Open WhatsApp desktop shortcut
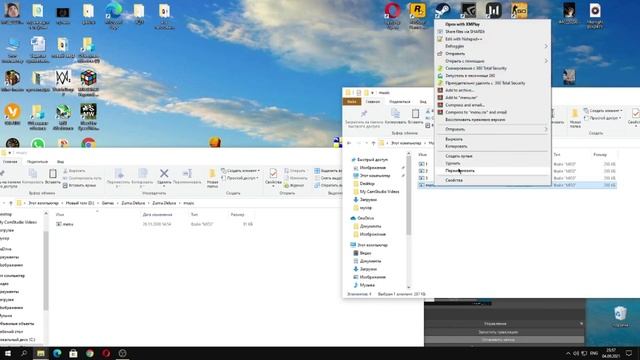This screenshot has height=360, width=640. [x=38, y=142]
